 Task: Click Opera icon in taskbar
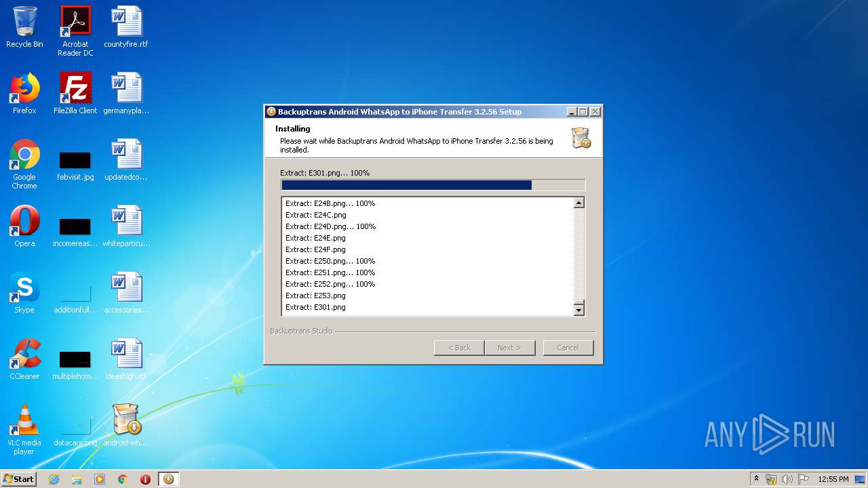click(x=145, y=479)
